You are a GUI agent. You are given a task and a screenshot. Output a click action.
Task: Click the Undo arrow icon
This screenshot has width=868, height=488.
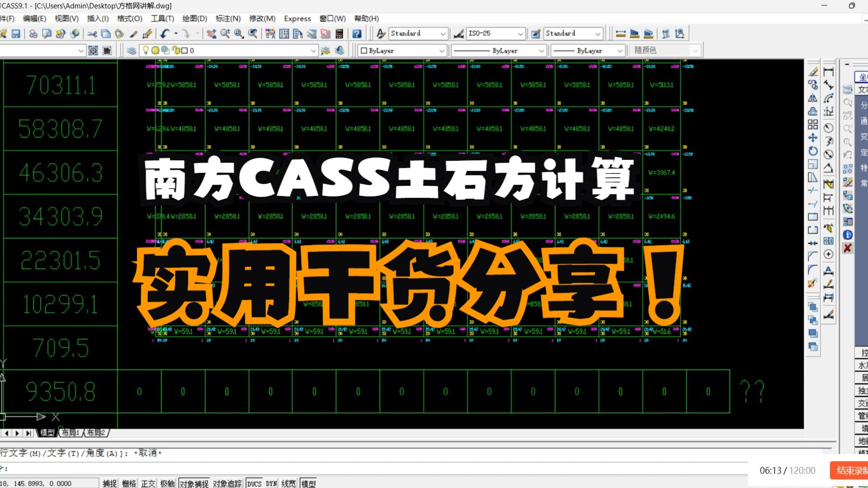(x=165, y=34)
